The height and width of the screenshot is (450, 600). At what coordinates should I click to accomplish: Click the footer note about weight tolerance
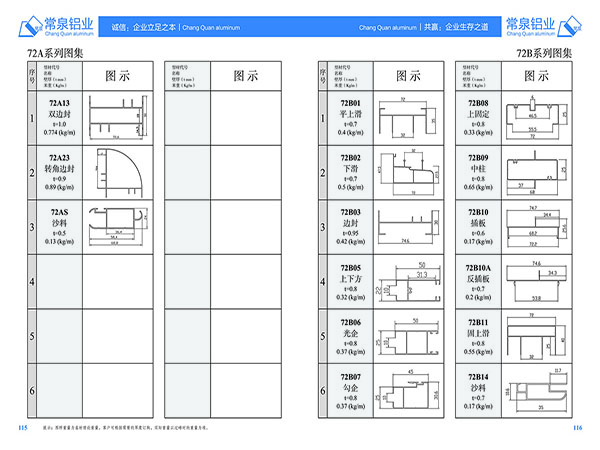coord(126,428)
